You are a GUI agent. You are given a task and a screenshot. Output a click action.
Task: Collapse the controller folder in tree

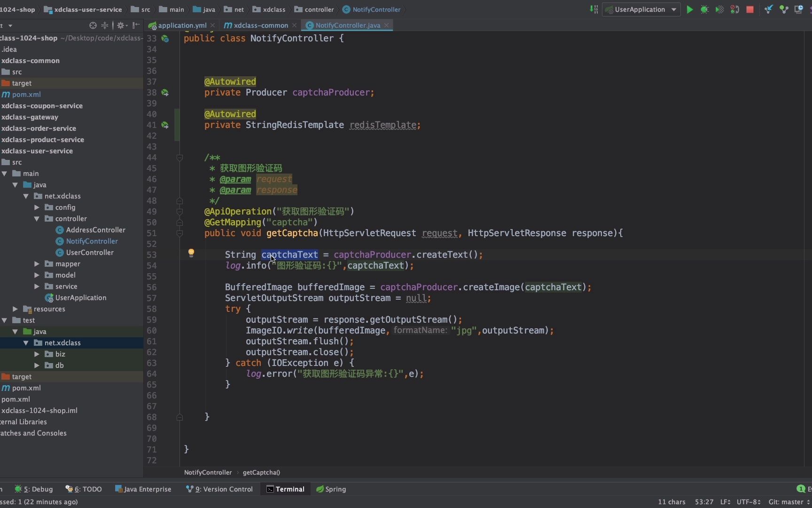click(x=37, y=219)
